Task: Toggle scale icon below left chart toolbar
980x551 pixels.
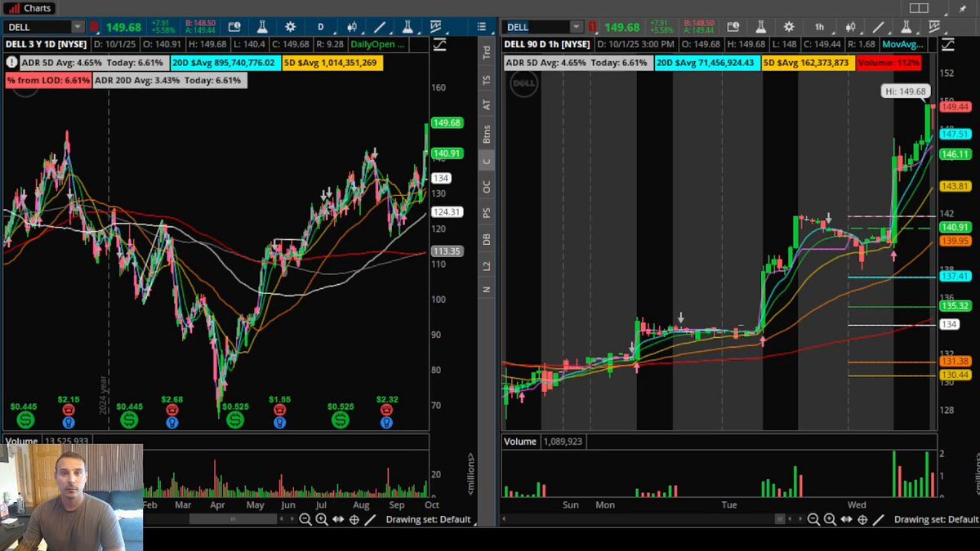Action: tap(440, 45)
